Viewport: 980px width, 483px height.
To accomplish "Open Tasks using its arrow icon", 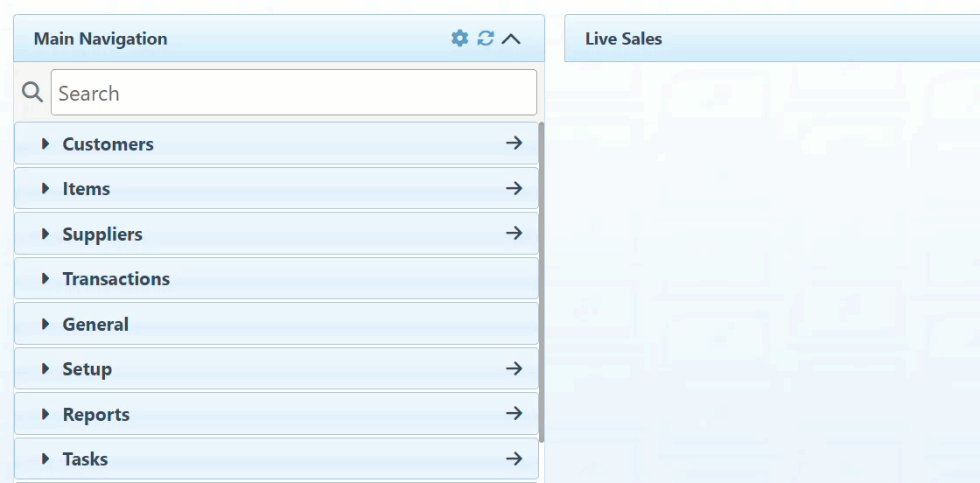I will tap(514, 458).
